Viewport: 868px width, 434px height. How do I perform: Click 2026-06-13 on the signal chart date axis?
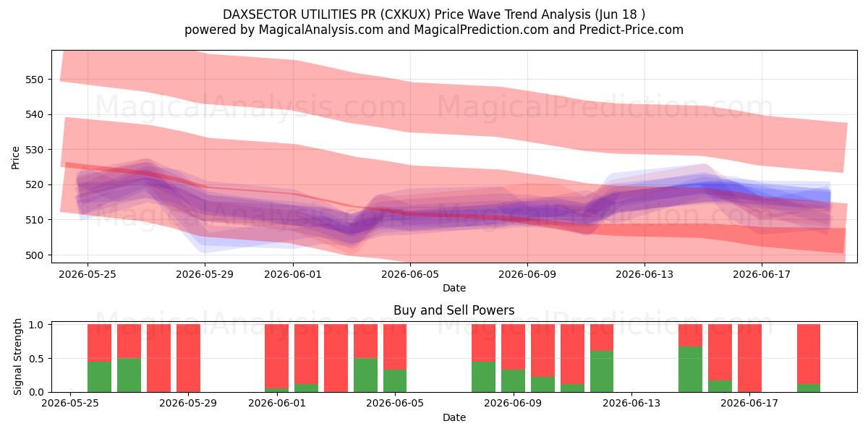(631, 404)
